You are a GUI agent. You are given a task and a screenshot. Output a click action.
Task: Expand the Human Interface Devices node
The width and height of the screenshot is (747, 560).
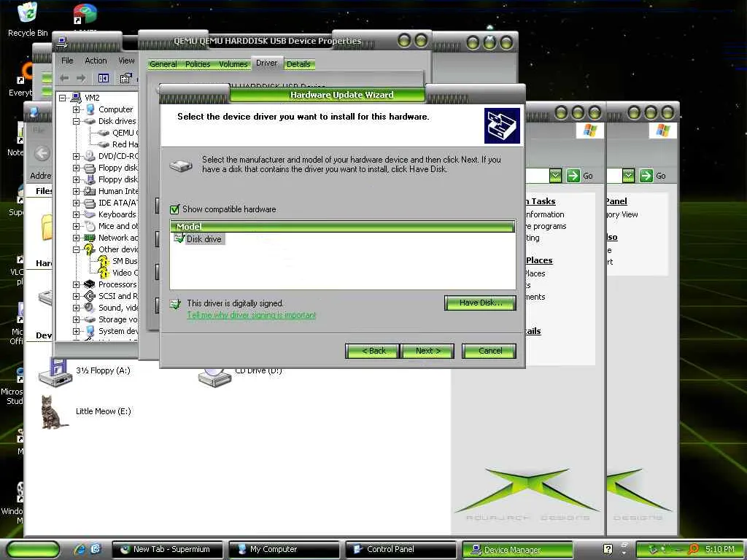click(x=76, y=191)
